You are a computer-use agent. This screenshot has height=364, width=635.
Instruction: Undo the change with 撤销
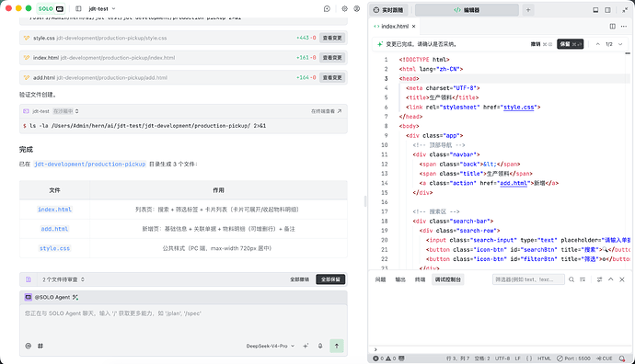[x=541, y=44]
